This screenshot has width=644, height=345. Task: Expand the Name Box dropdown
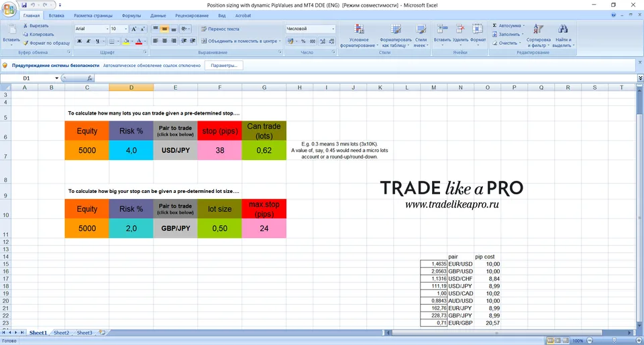coord(56,78)
